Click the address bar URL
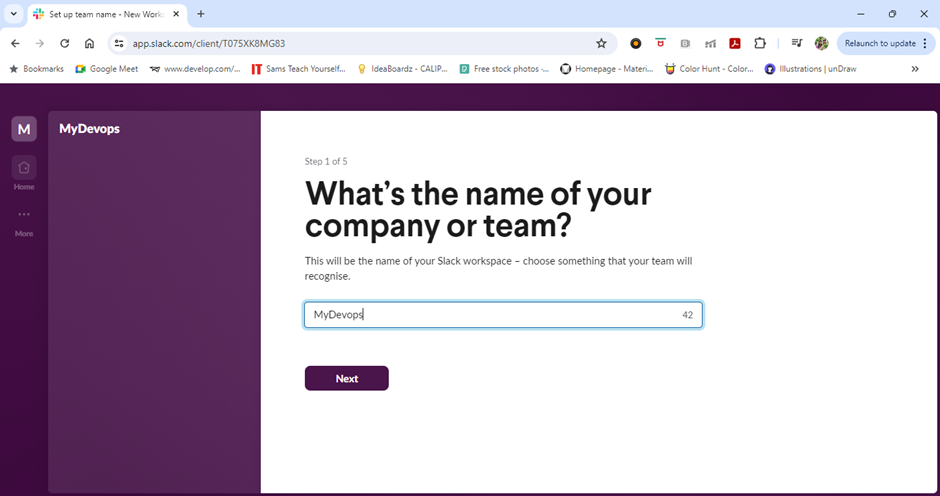Viewport: 940px width, 496px height. pyautogui.click(x=209, y=43)
